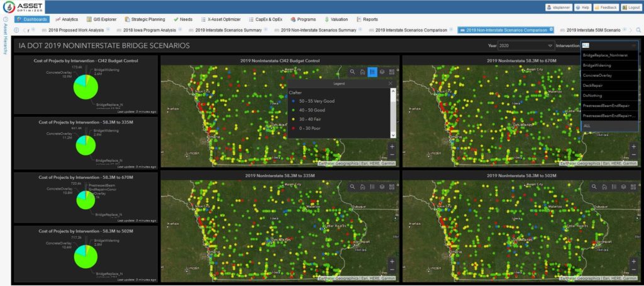Toggle the highlighted legend button on CI42 map
Screen dimensions: 644x286
(372, 72)
